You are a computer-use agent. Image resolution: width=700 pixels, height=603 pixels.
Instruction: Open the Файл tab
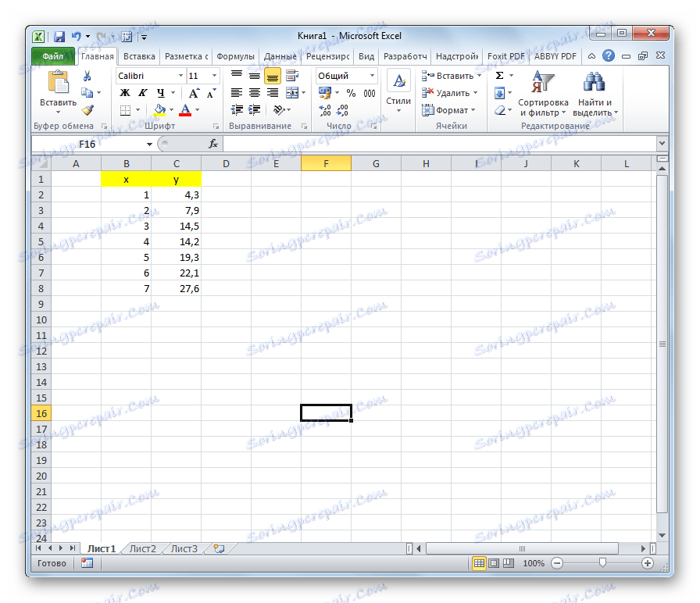click(53, 56)
